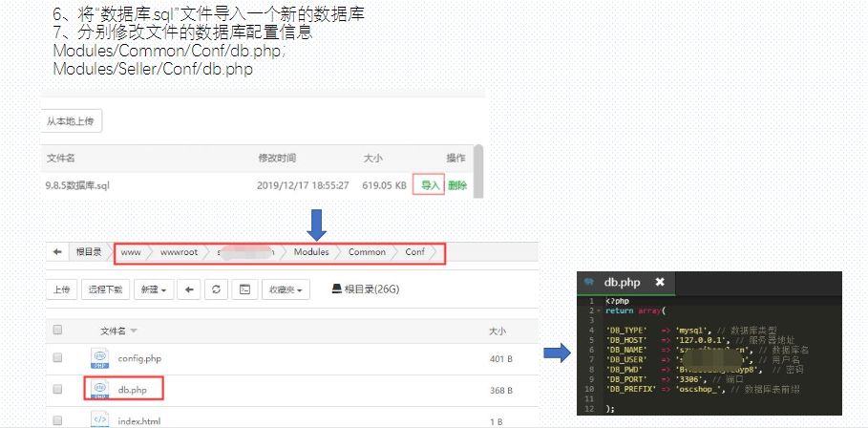
Task: Sort by the 文件名 column arrow
Action: tap(134, 331)
